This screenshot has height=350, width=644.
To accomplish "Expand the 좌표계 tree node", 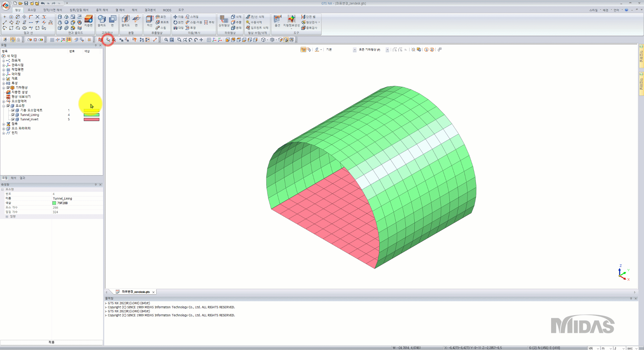I will [4, 61].
